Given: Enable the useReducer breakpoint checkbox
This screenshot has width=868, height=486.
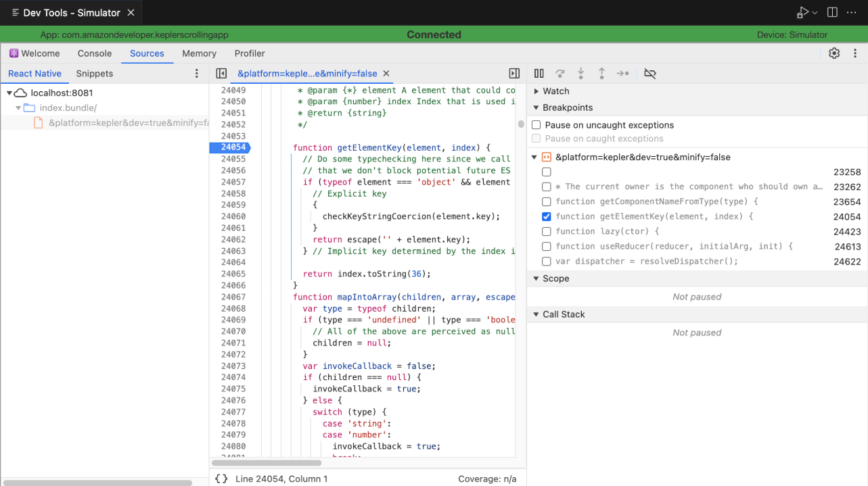Looking at the screenshot, I should coord(547,246).
